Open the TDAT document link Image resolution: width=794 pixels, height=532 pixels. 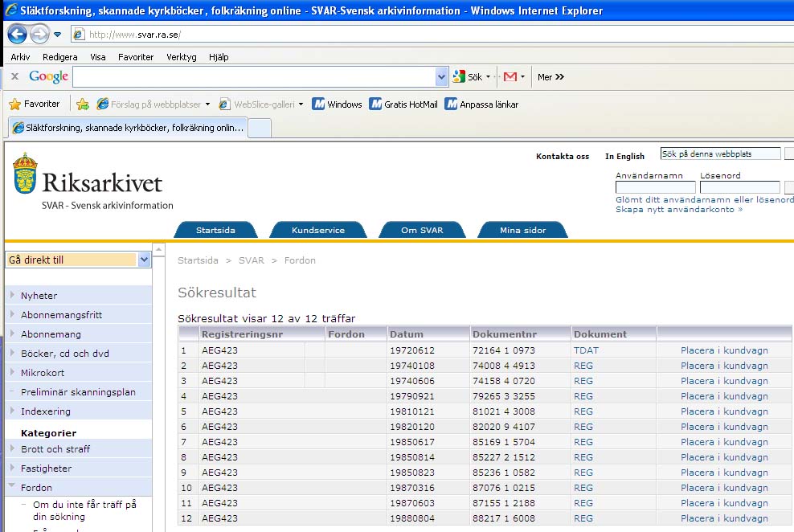586,350
